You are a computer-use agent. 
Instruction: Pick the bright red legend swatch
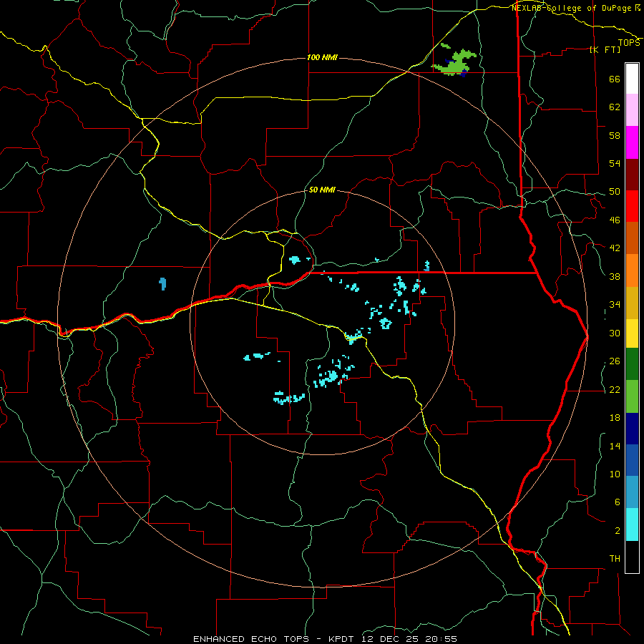(x=632, y=206)
